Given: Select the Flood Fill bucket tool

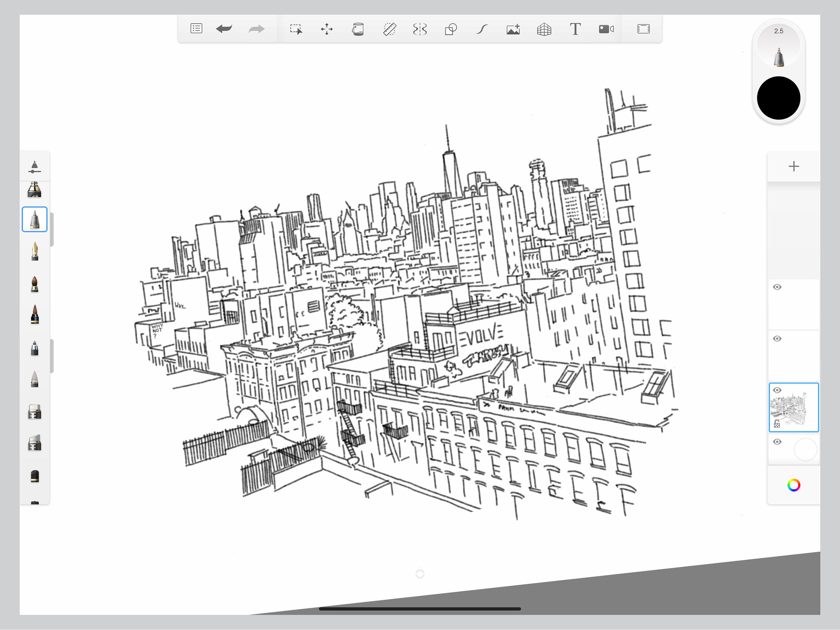Looking at the screenshot, I should (x=358, y=29).
